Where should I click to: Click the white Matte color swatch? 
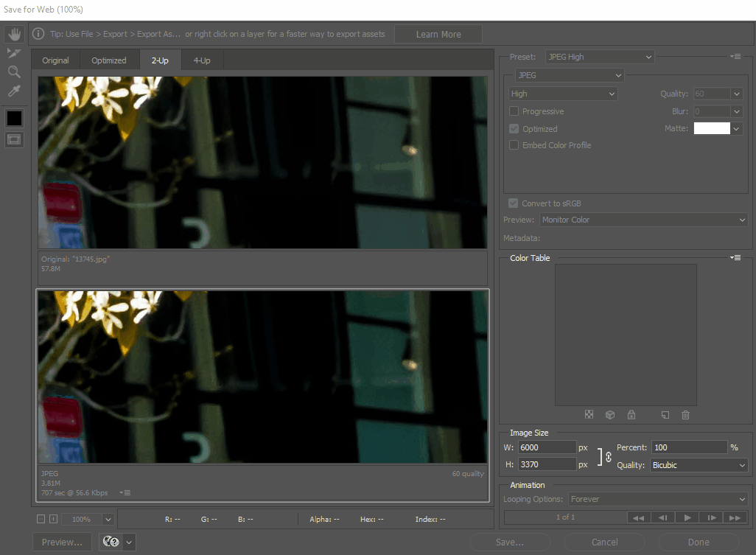(x=712, y=129)
